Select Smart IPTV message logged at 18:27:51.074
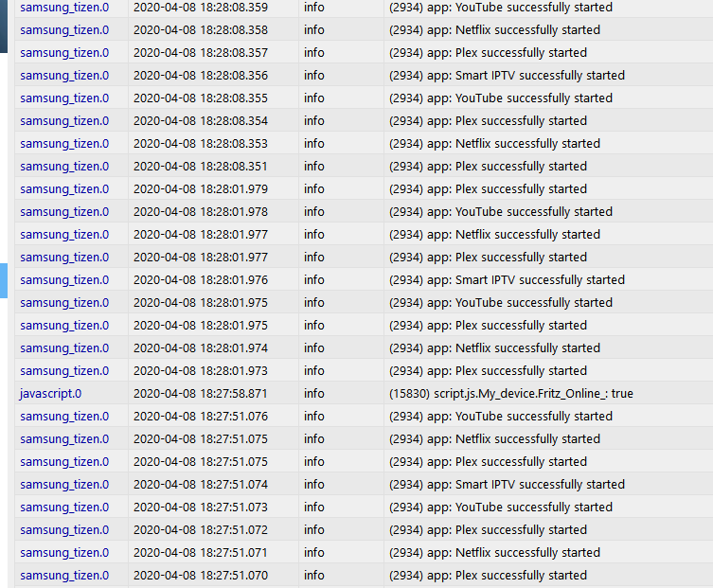713x588 pixels. click(507, 484)
